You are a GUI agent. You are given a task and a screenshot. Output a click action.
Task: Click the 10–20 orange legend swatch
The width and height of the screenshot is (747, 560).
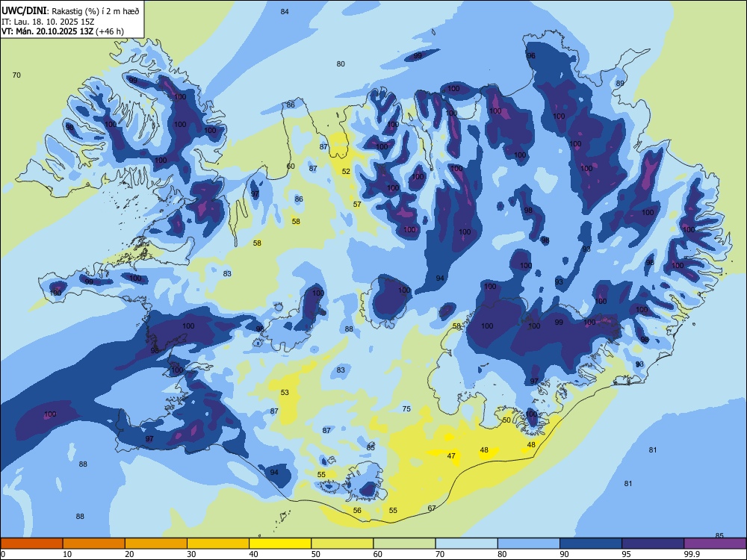point(94,544)
